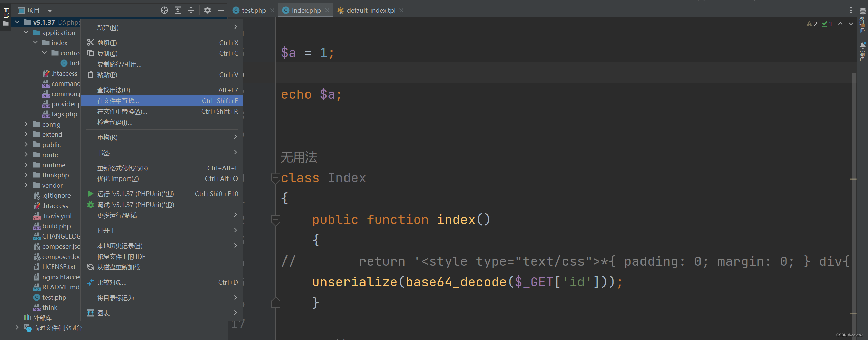868x340 pixels.
Task: Open 将目录标记为 submenu
Action: pos(162,298)
